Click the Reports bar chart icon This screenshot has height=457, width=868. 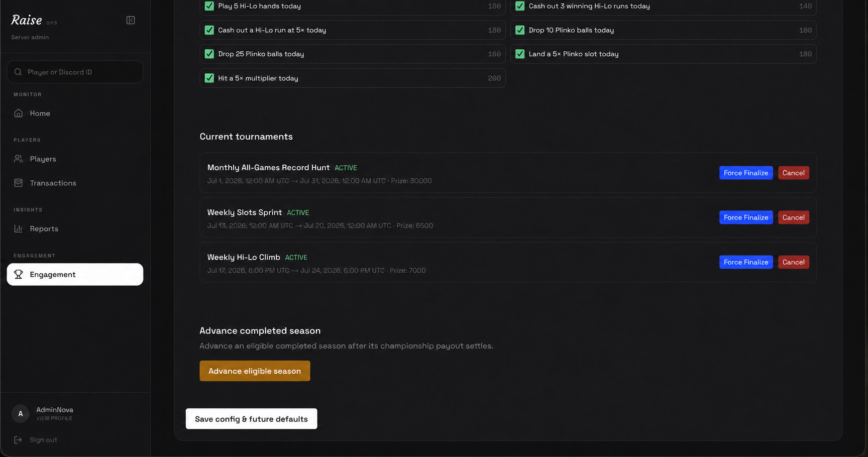(19, 228)
